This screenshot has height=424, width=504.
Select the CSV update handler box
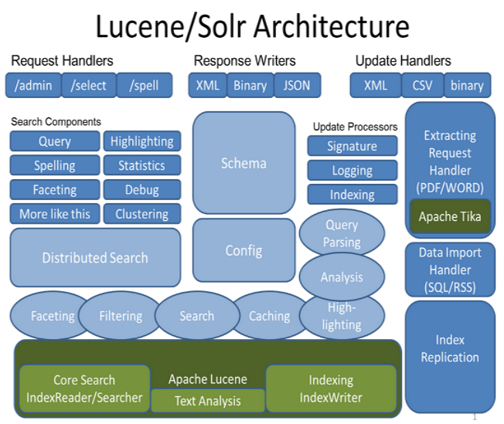point(423,85)
